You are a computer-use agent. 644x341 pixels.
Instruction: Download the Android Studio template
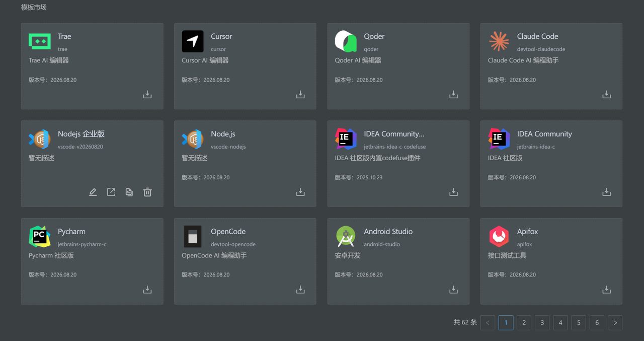click(x=453, y=290)
